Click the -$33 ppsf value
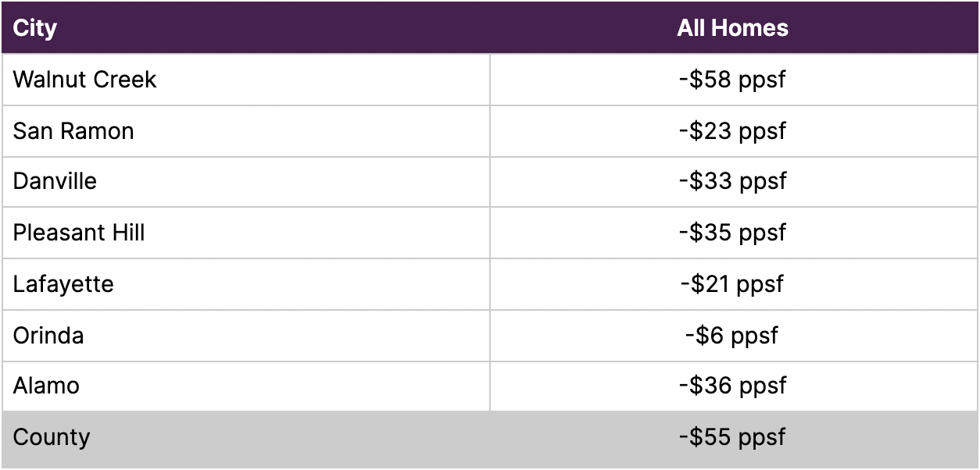The height and width of the screenshot is (470, 980). (x=732, y=181)
